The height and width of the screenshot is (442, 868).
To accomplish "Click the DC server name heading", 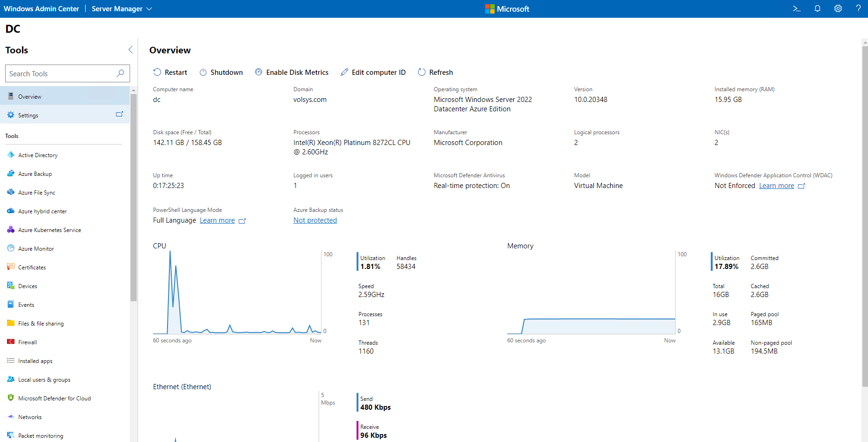I will point(13,29).
